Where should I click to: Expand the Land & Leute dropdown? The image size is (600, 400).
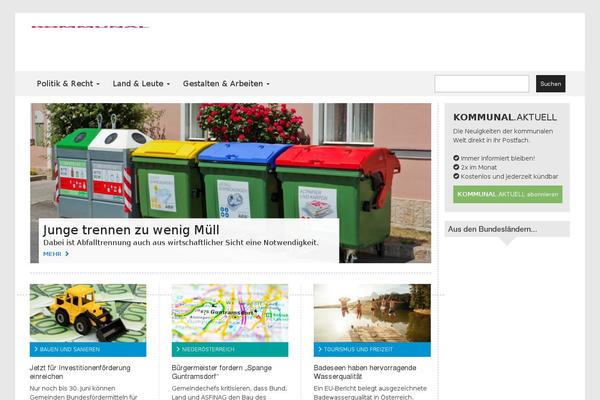141,83
